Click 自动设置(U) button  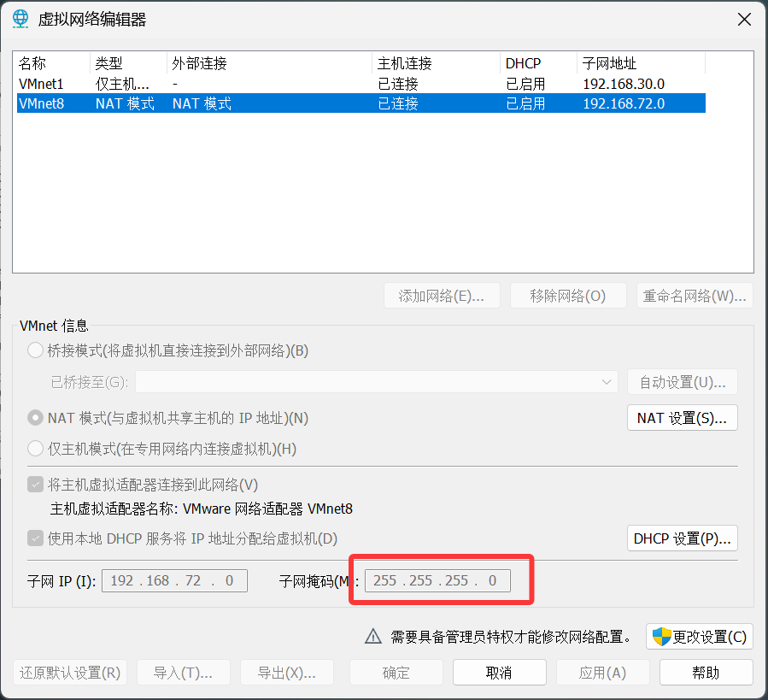(x=683, y=382)
